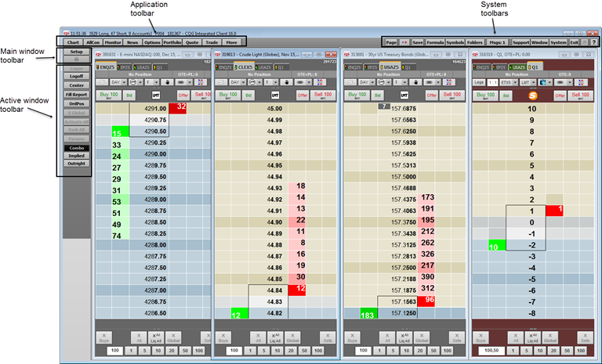Image resolution: width=602 pixels, height=364 pixels.
Task: Toggle the Outright option in left sidebar
Action: coord(76,164)
